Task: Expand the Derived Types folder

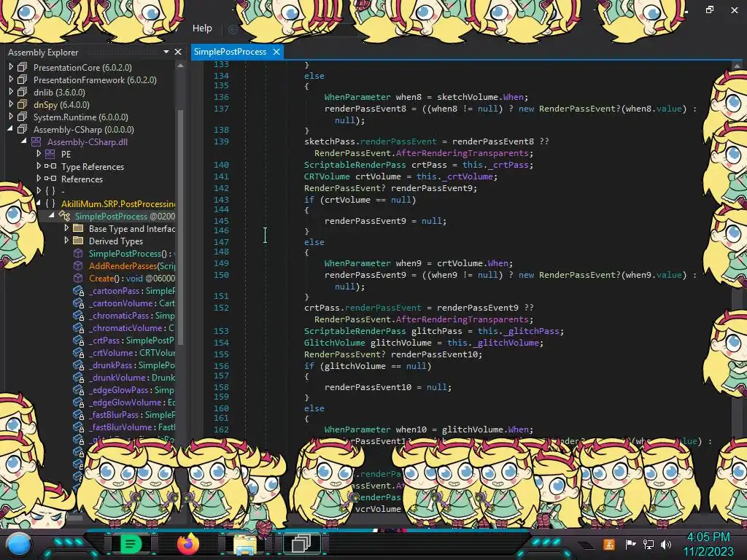Action: coord(66,241)
